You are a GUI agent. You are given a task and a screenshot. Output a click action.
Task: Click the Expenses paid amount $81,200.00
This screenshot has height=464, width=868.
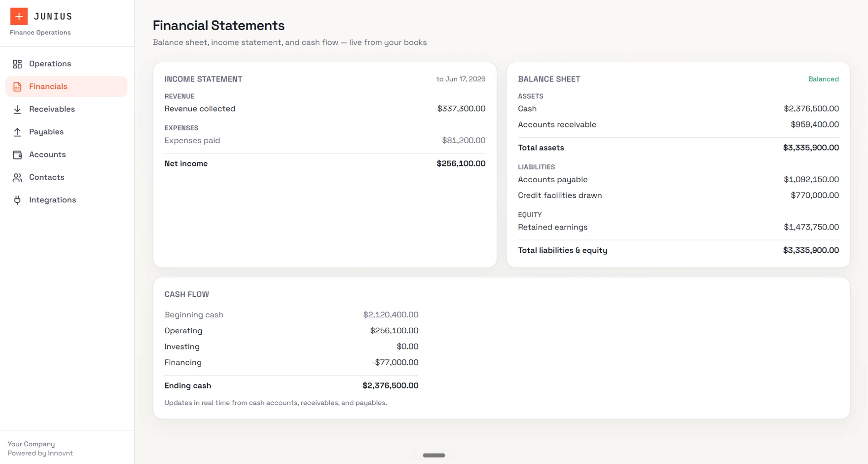[464, 140]
